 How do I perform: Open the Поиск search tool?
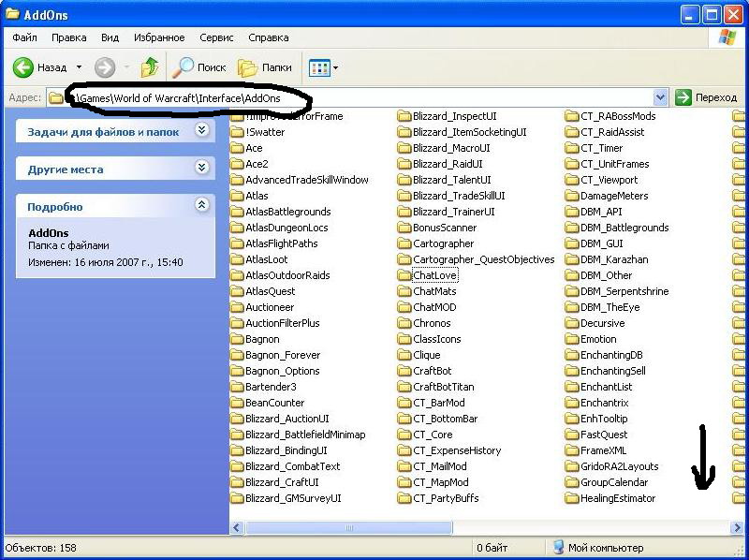(x=198, y=67)
